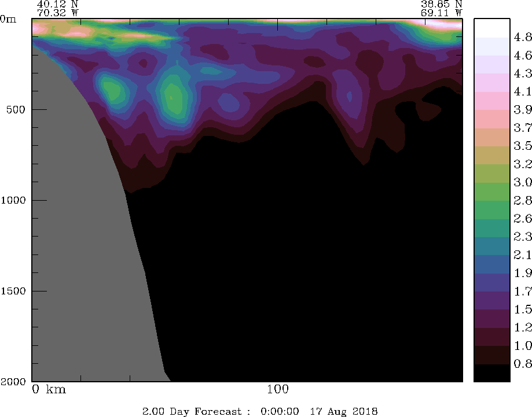The height and width of the screenshot is (417, 532).
Task: Select the 1000 depth axis label
Action: pos(13,200)
